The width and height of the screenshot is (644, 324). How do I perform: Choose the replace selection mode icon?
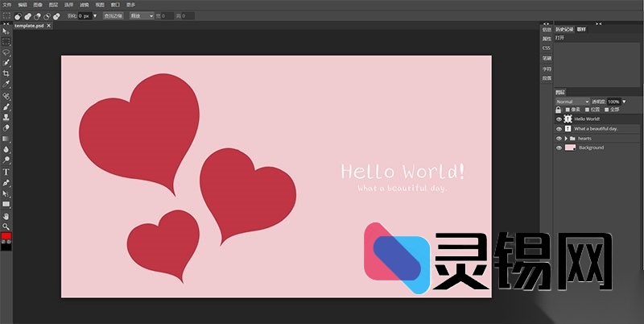coord(18,16)
